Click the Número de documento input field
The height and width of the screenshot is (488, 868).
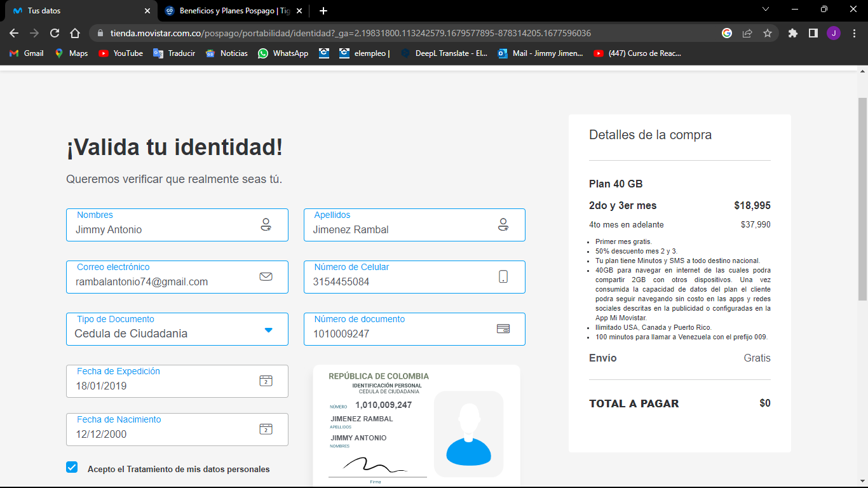400,334
